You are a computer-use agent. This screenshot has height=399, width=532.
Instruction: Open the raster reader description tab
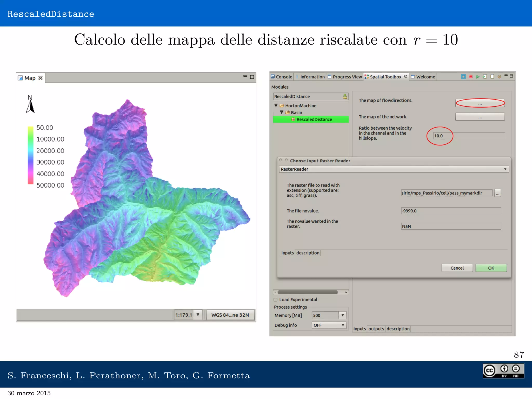(308, 253)
